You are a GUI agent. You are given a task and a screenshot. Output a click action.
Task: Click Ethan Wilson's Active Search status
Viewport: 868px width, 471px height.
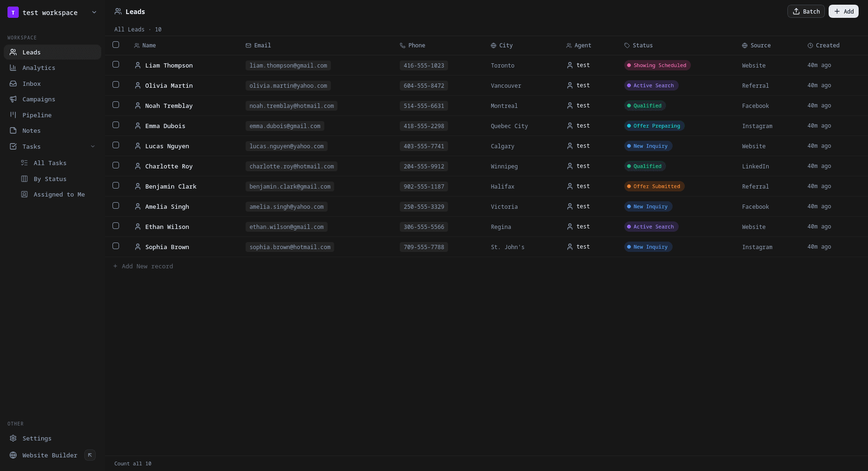pos(651,227)
